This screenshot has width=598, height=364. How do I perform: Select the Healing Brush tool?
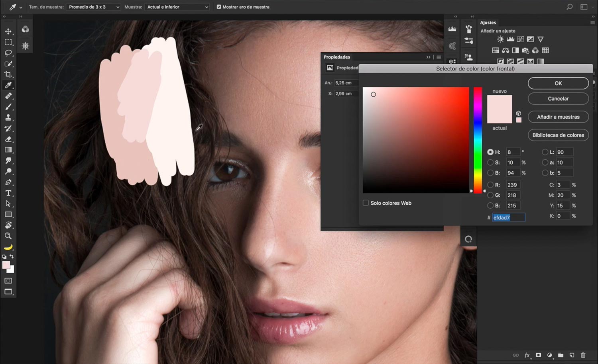tap(8, 96)
